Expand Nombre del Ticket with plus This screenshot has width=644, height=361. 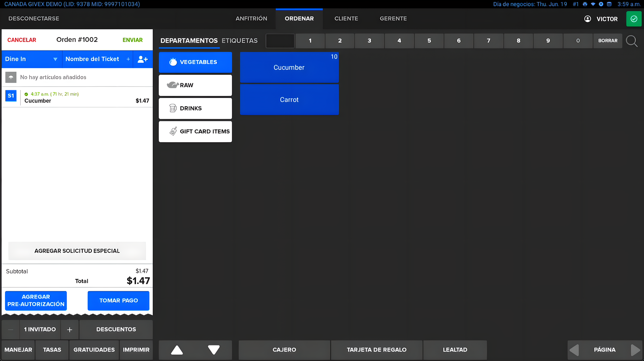128,59
